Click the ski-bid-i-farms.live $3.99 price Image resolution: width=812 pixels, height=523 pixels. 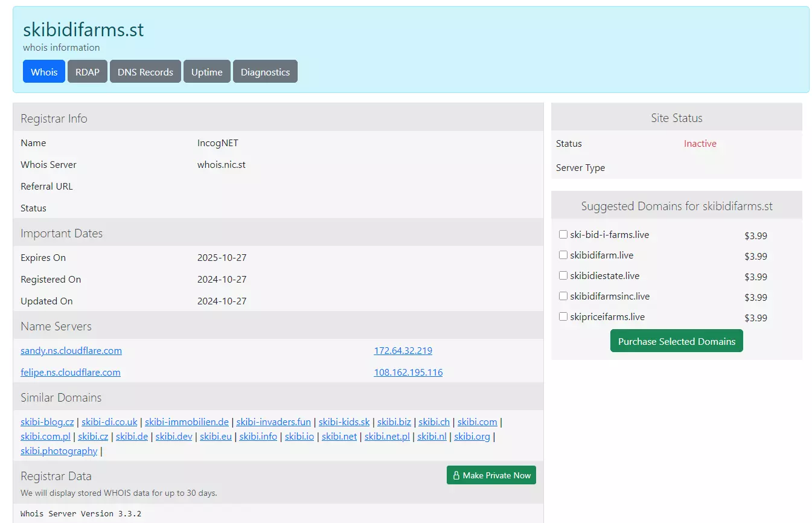point(756,236)
